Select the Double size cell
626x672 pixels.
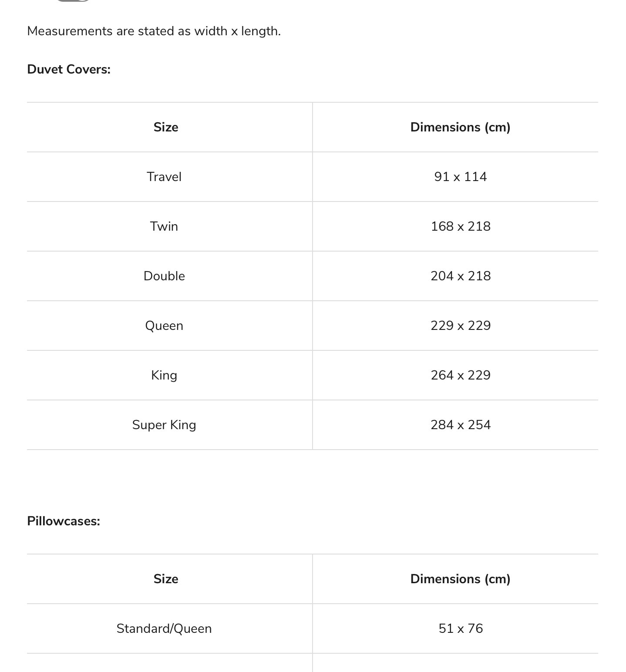(x=164, y=276)
